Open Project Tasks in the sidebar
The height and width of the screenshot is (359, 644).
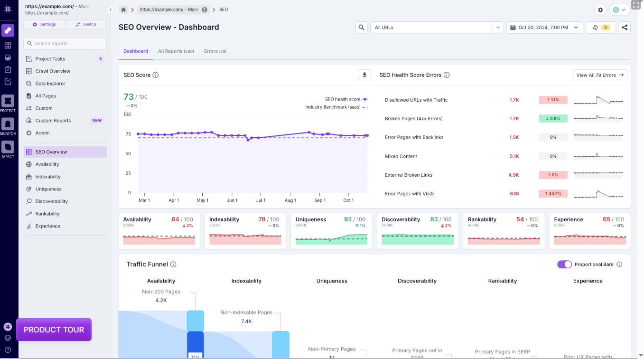[65, 59]
